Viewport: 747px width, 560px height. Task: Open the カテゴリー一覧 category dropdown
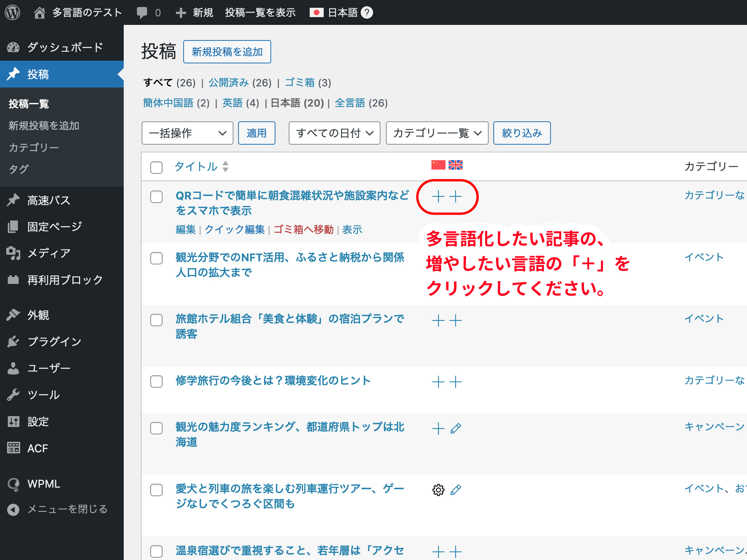437,133
